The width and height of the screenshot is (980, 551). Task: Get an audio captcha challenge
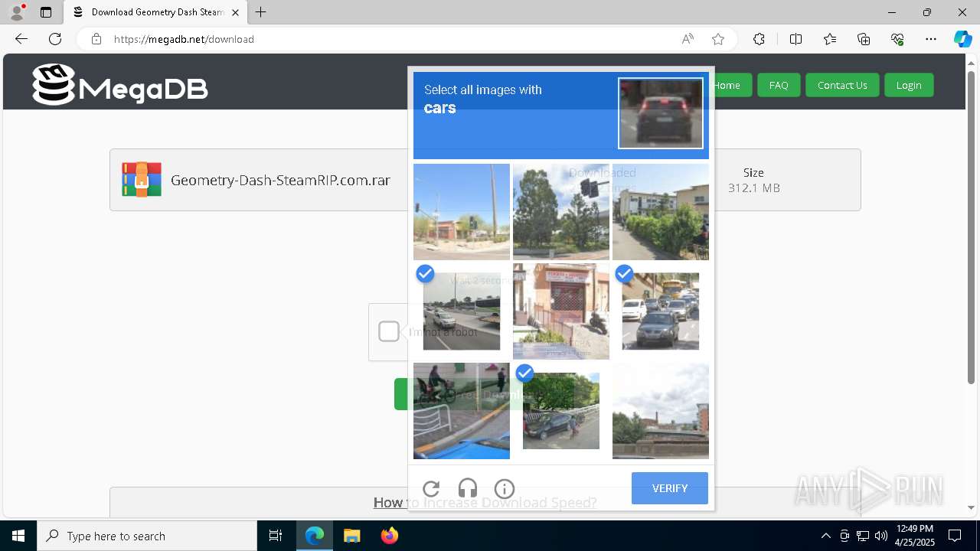point(468,488)
